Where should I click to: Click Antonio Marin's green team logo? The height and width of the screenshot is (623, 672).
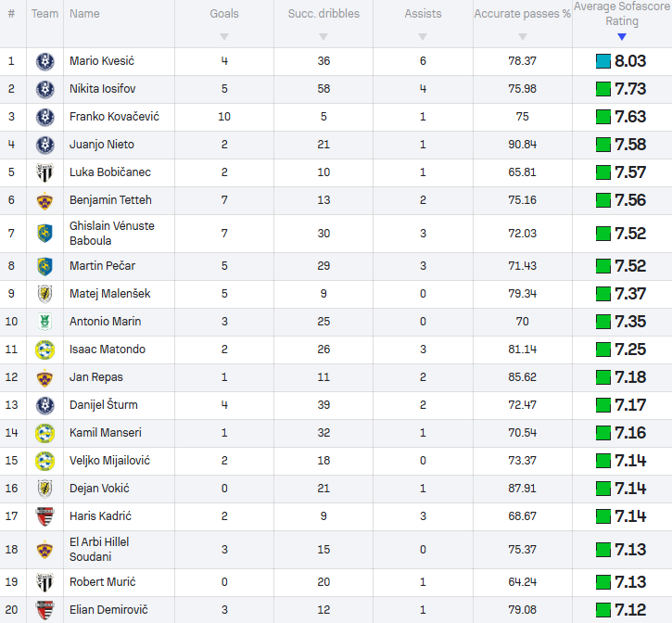pyautogui.click(x=44, y=322)
